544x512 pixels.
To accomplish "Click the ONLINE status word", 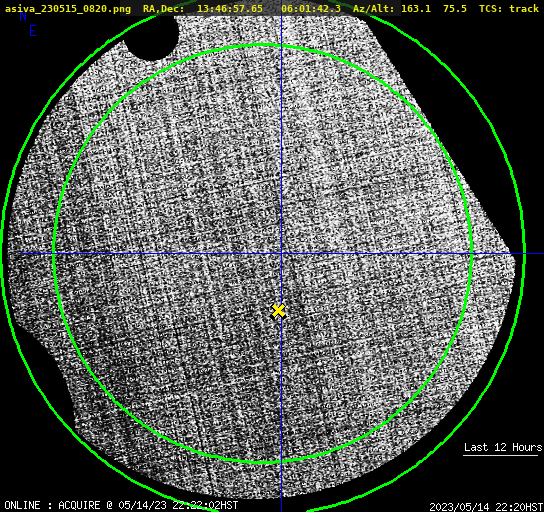I will [x=22, y=505].
